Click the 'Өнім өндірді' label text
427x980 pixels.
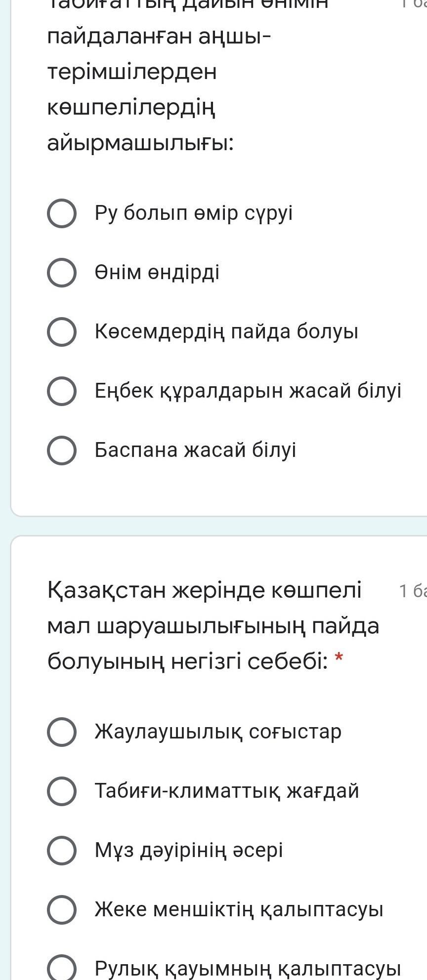(x=157, y=273)
